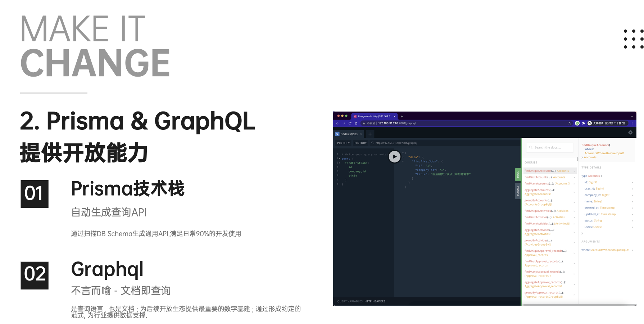Open findUniqueActivities query in docs
The height and width of the screenshot is (324, 644).
click(549, 211)
